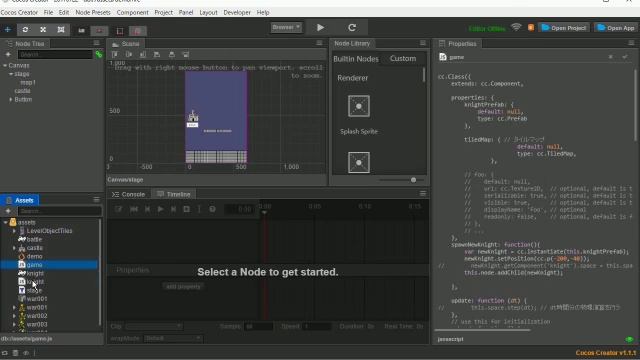Collapse the assets root folder
Screen dimensions: 640x360
tap(5, 222)
